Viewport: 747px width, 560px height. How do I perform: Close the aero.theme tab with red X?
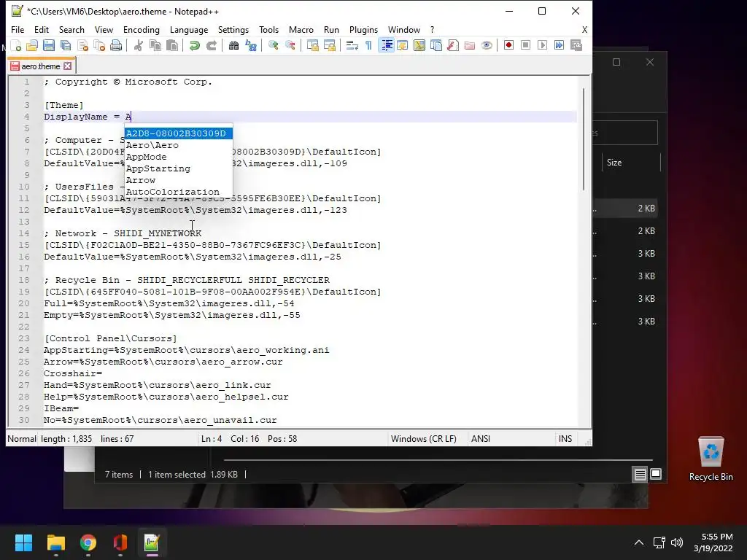(x=68, y=66)
